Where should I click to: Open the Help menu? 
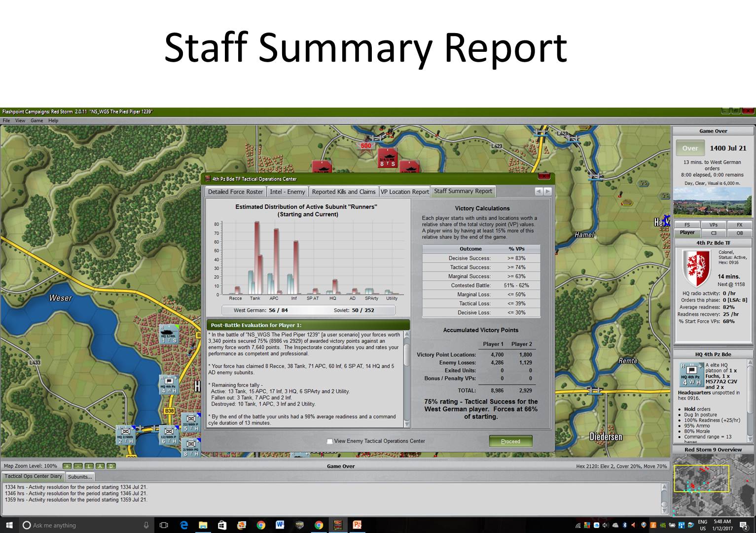[53, 120]
